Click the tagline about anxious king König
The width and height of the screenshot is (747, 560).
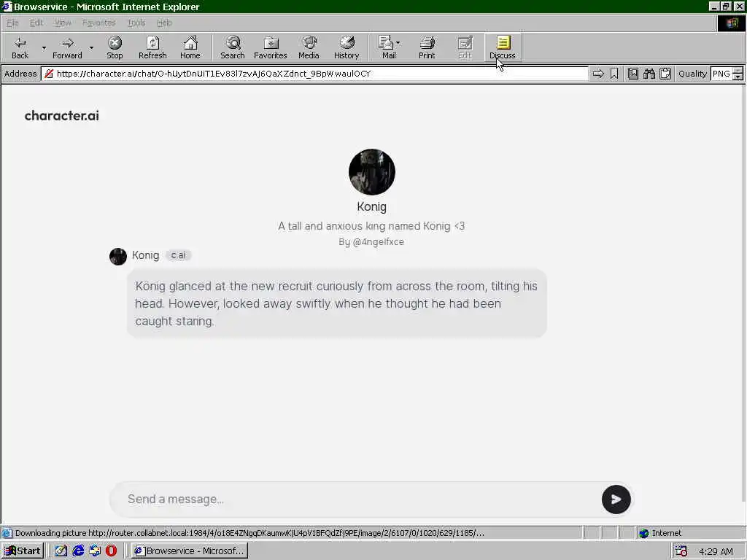pos(371,226)
